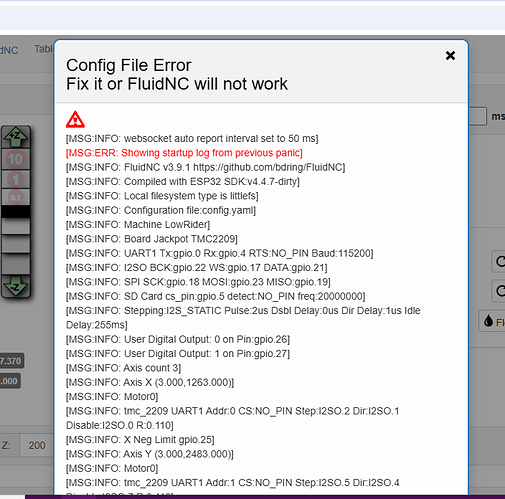The height and width of the screenshot is (499, 505).
Task: Click the 7.370 position badge
Action: (11, 361)
